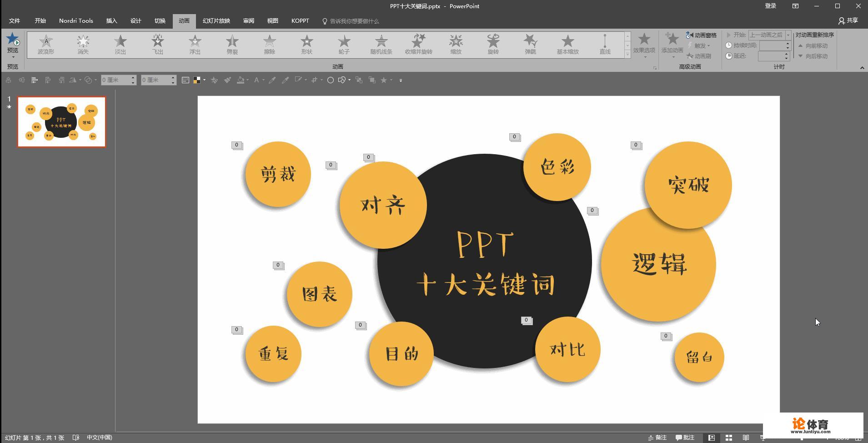Switch to the 开始 home tab
Viewport: 868px width, 443px height.
click(x=40, y=21)
